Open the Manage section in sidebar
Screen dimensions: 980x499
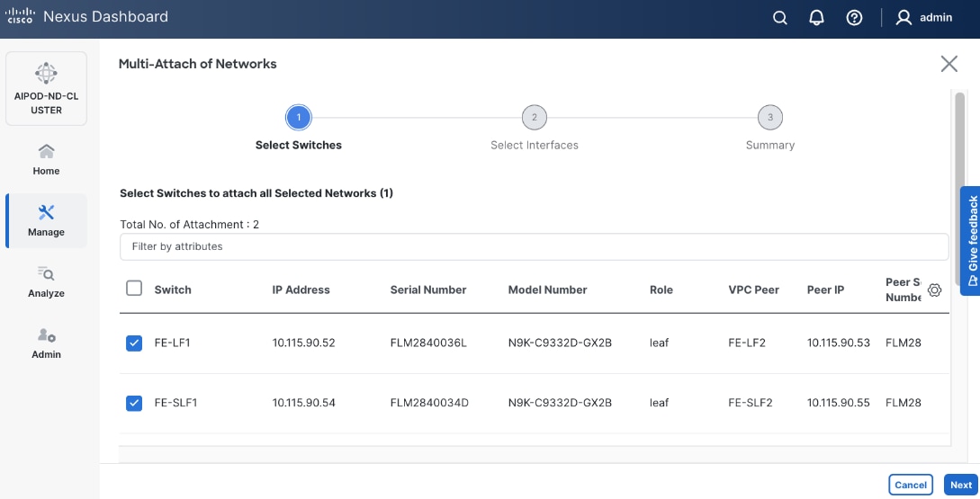pyautogui.click(x=46, y=220)
